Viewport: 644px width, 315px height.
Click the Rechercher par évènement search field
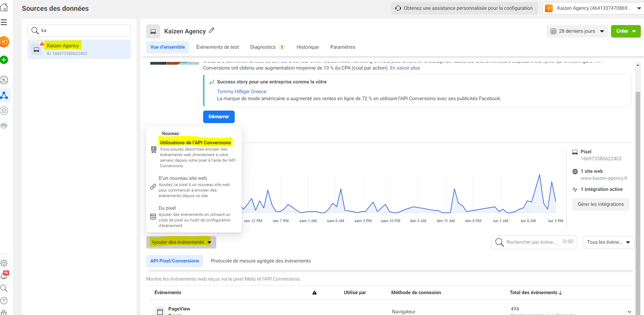pos(534,242)
